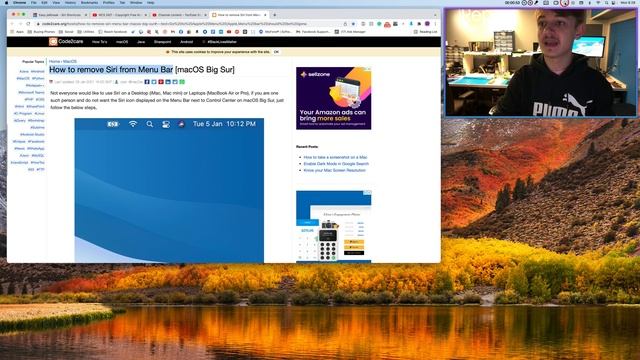Follow the Home breadcrumb link
The image size is (640, 360).
[54, 61]
